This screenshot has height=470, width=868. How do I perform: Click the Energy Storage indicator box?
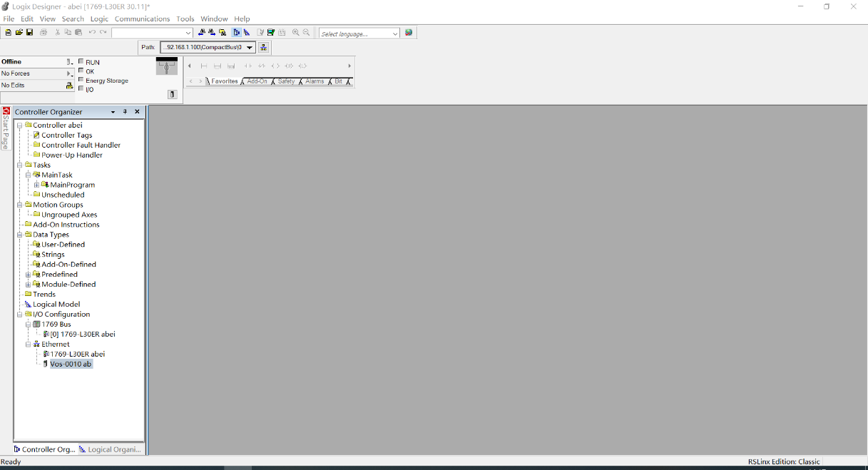point(81,80)
